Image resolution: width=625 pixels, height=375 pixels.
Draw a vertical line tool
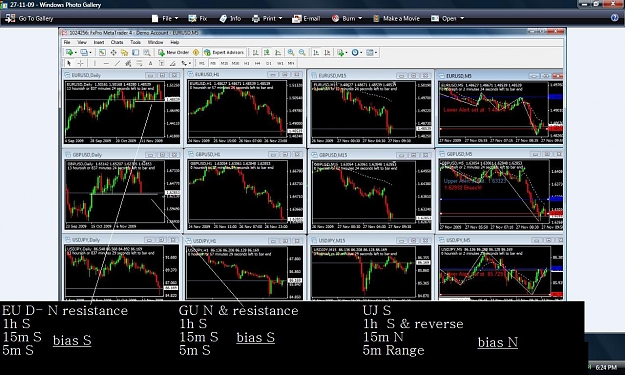click(95, 63)
